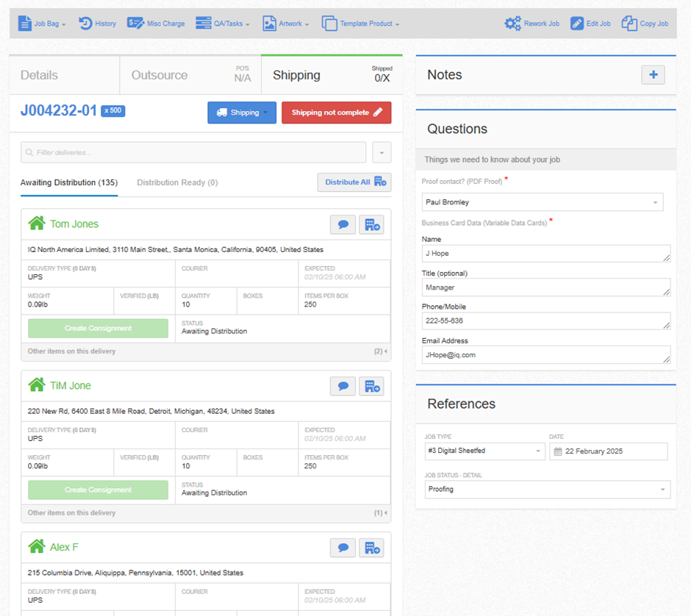Focus the Filter deliveries search field
Screen dimensions: 691x616
[193, 152]
